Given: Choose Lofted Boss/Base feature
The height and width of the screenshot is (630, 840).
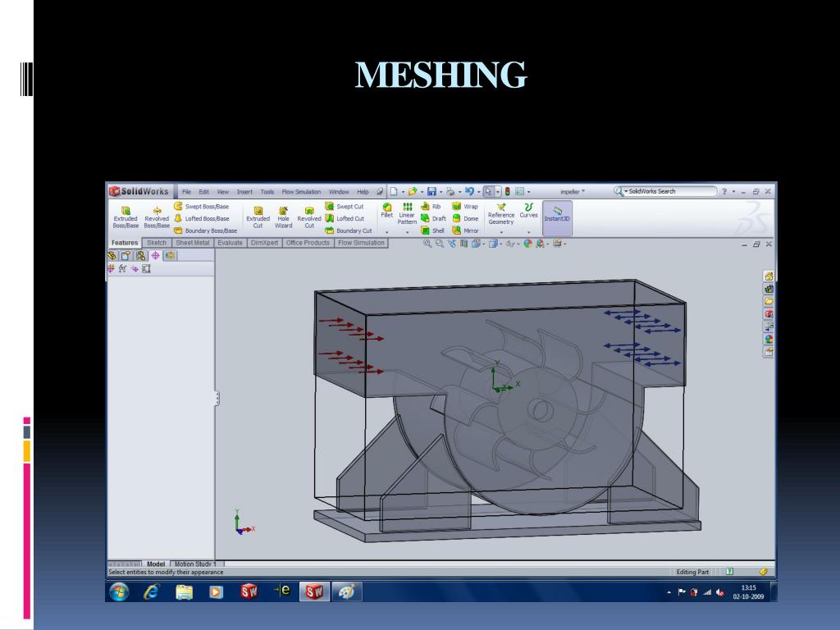Looking at the screenshot, I should pyautogui.click(x=202, y=218).
